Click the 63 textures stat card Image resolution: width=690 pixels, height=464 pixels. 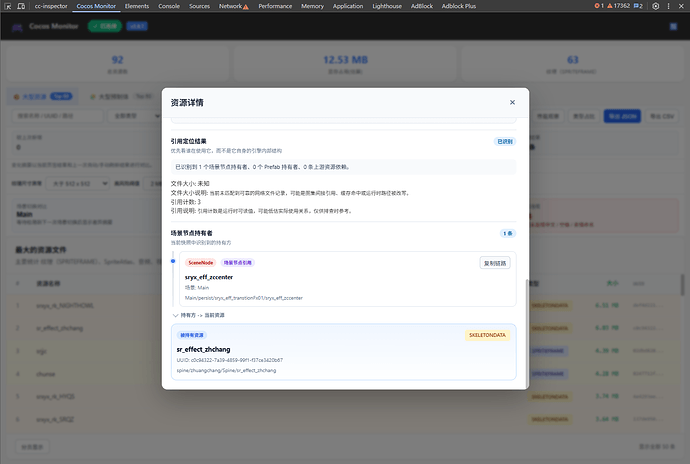tap(572, 64)
